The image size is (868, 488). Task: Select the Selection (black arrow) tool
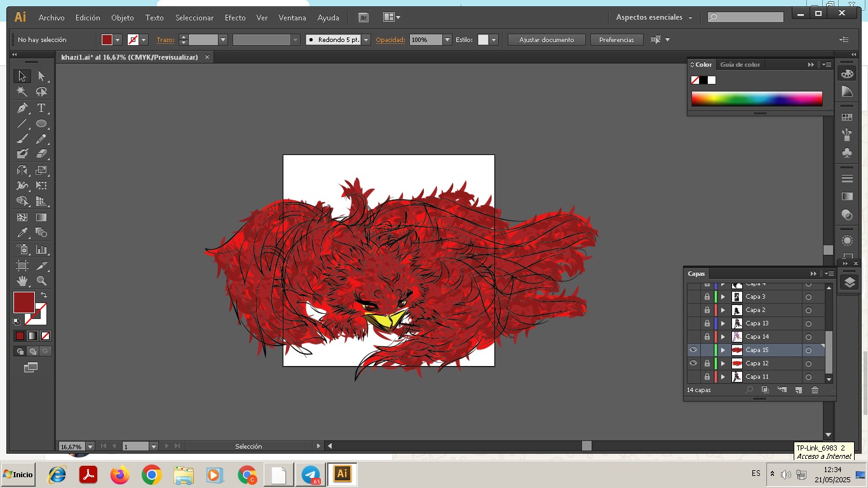click(22, 76)
